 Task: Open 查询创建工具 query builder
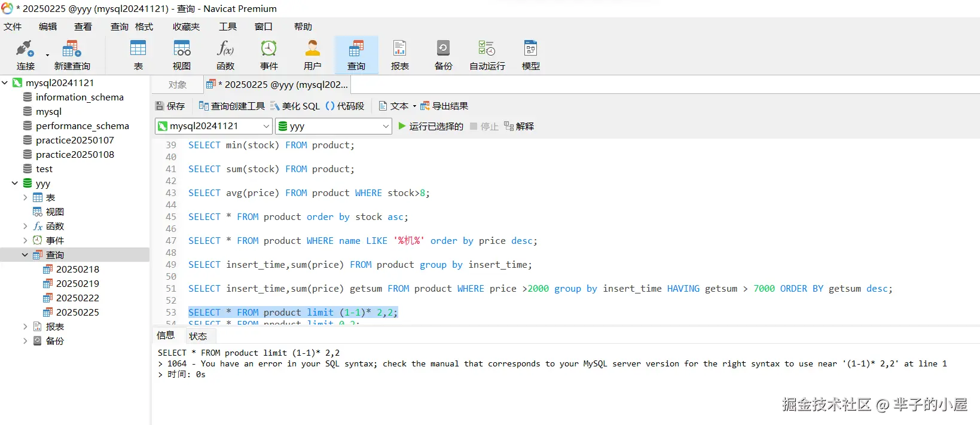[232, 106]
